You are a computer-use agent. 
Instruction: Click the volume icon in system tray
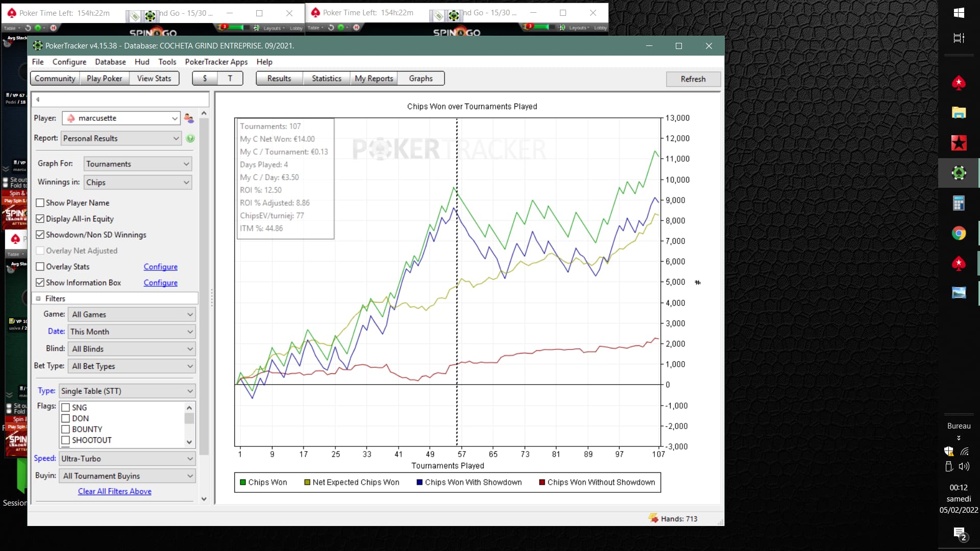(964, 466)
